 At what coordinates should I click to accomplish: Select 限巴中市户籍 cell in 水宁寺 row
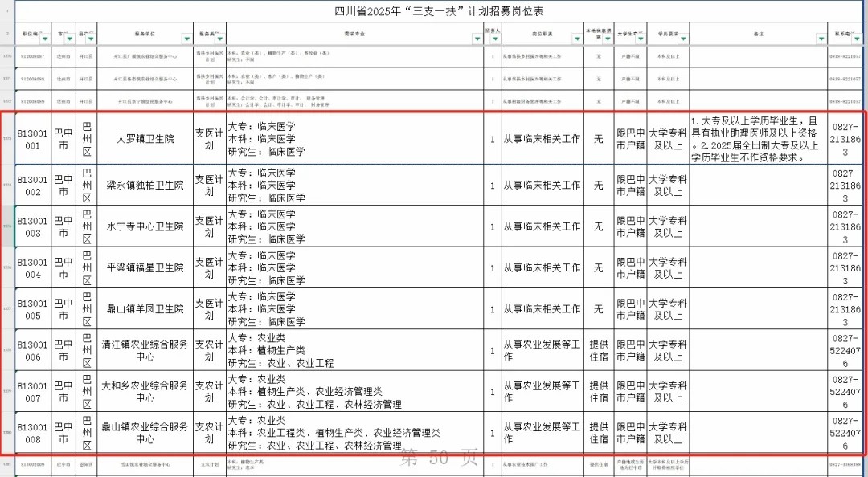tap(631, 226)
